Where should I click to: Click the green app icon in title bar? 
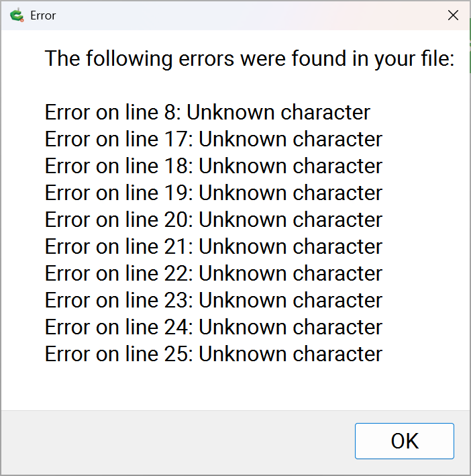click(x=17, y=15)
